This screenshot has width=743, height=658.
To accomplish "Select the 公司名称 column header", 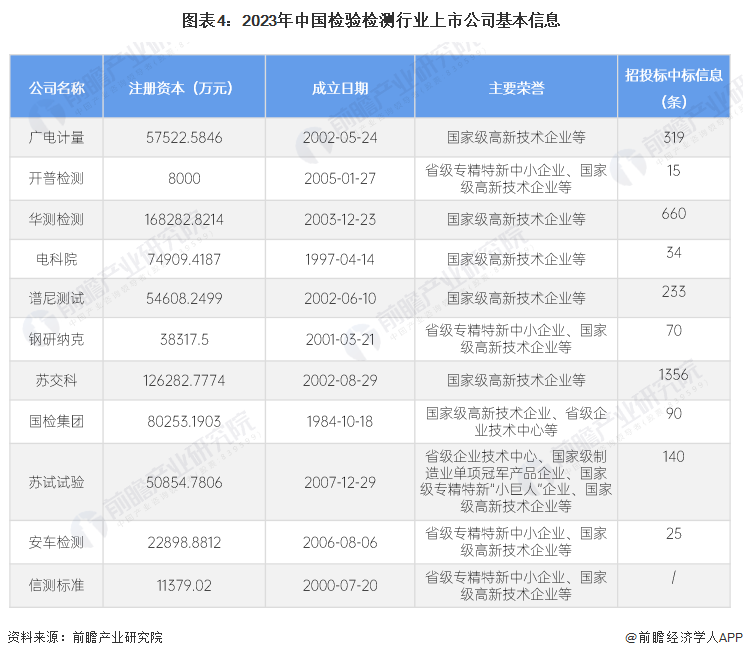I will pyautogui.click(x=56, y=88).
